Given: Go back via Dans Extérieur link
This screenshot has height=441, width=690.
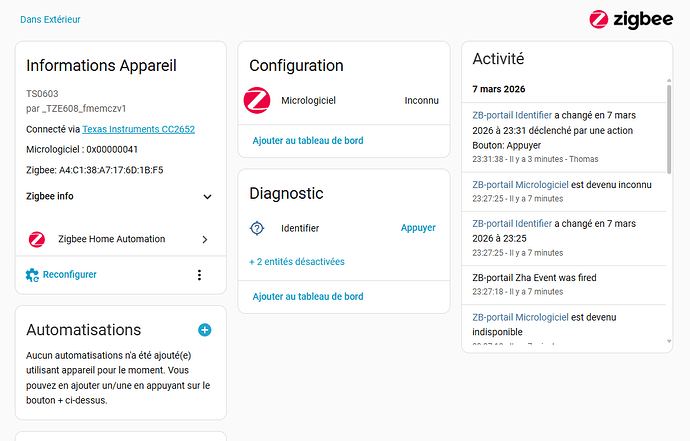Looking at the screenshot, I should coord(50,19).
